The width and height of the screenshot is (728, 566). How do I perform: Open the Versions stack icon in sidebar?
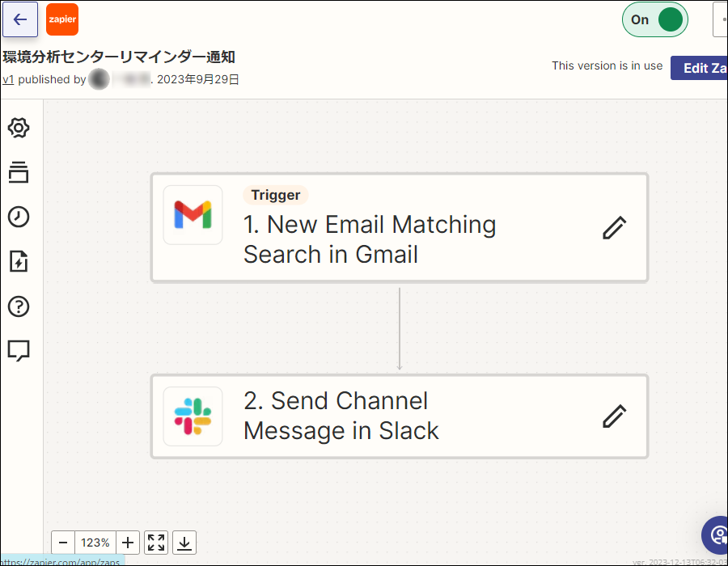[x=19, y=172]
